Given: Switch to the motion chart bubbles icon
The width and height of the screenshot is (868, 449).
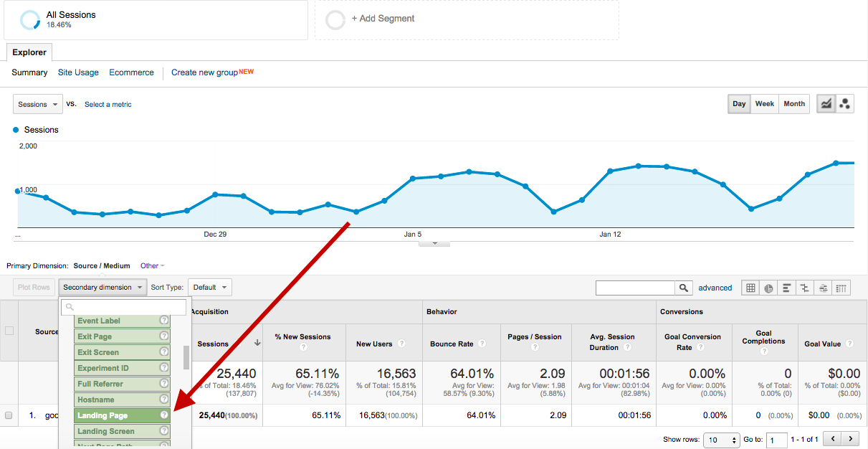Looking at the screenshot, I should (x=844, y=103).
